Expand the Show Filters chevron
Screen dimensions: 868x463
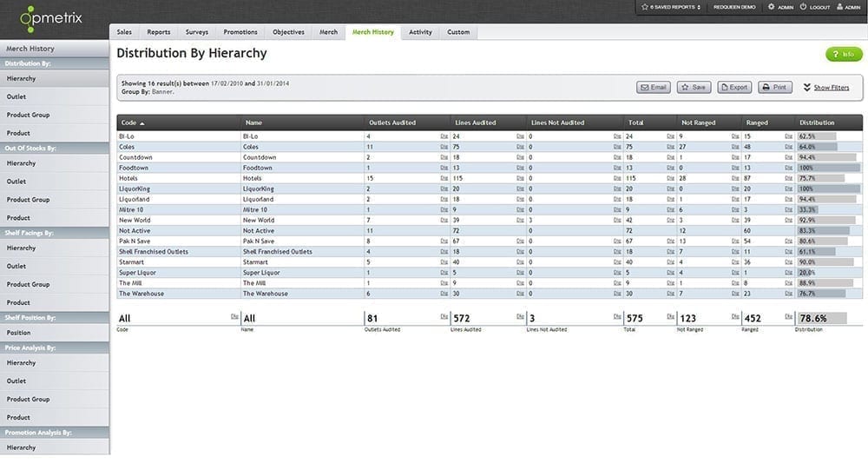pos(807,88)
